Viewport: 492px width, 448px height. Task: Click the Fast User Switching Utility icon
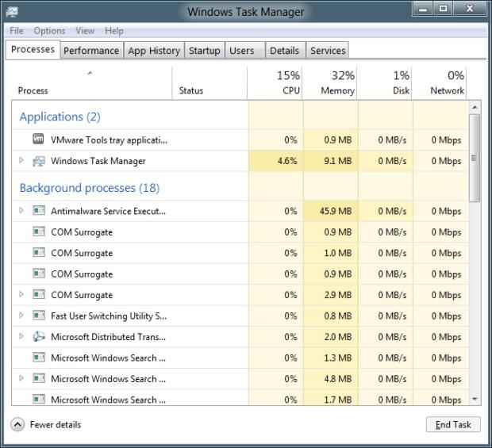[39, 315]
